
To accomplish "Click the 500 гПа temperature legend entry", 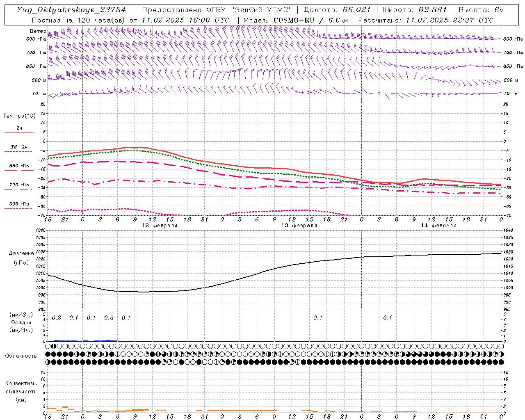I will point(19,204).
